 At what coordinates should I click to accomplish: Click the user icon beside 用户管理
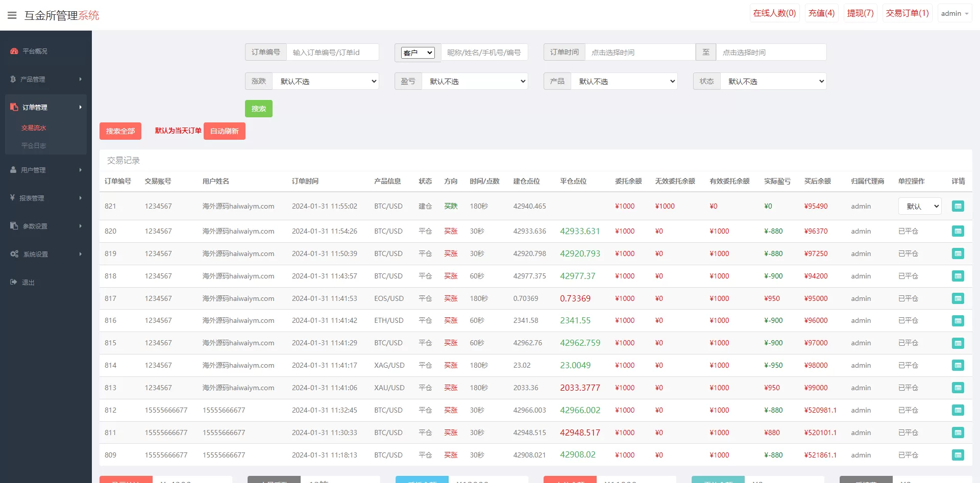pyautogui.click(x=13, y=170)
